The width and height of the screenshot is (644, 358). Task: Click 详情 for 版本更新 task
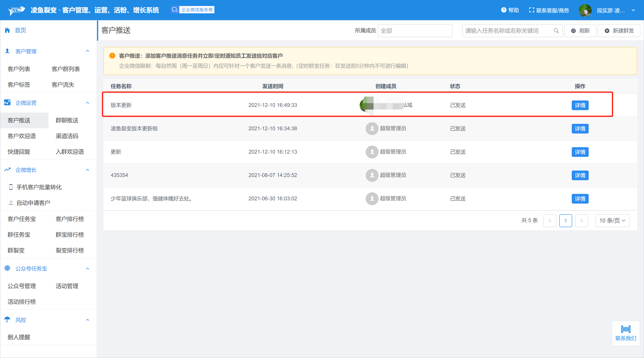pyautogui.click(x=580, y=105)
